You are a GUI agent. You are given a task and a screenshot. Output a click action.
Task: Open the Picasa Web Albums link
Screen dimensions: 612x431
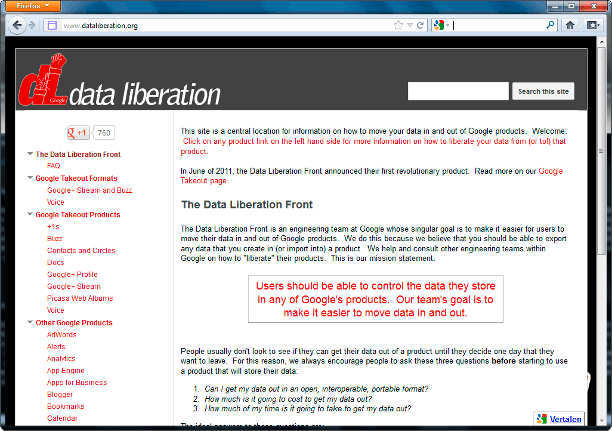tap(80, 298)
